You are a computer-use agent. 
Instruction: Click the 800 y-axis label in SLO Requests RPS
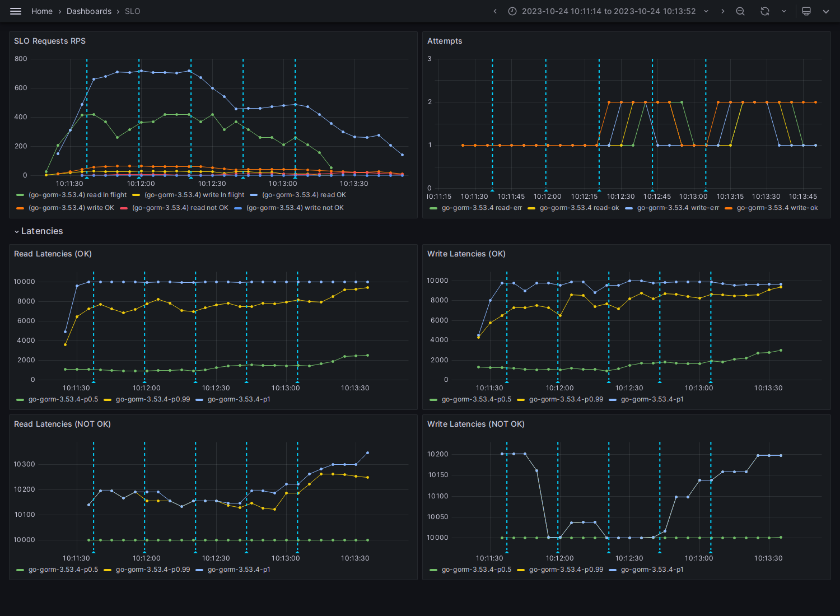pyautogui.click(x=21, y=59)
